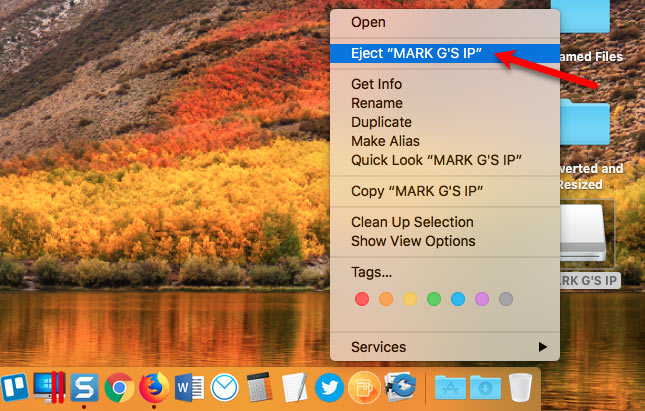Open the Twitter app in Dock
This screenshot has width=645, height=411.
pyautogui.click(x=329, y=387)
